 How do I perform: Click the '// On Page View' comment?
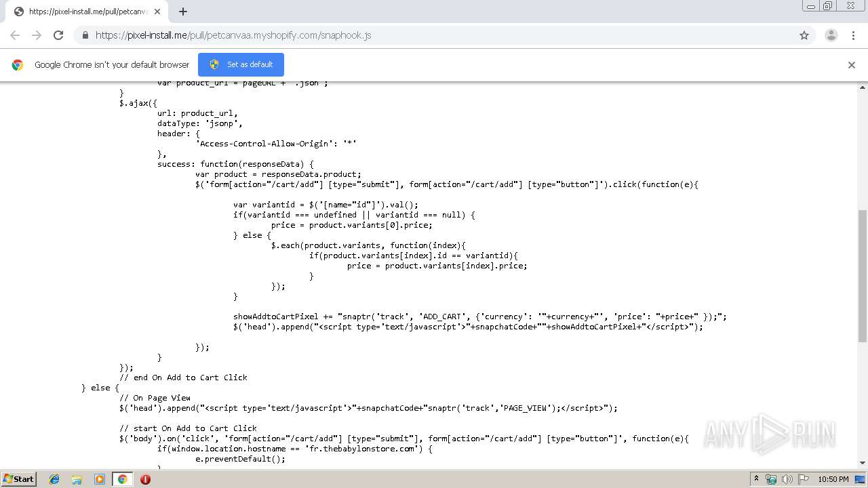click(x=155, y=398)
